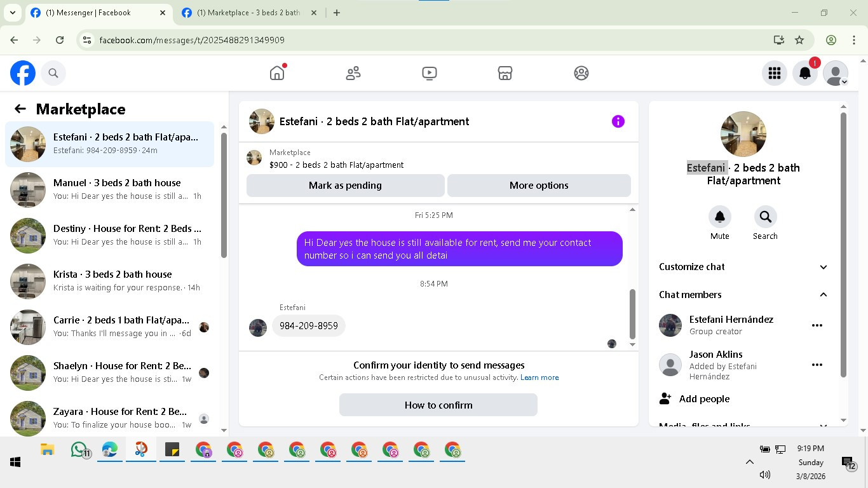Switch to the Messenger Facebook browser tab
The width and height of the screenshot is (868, 488).
(98, 13)
